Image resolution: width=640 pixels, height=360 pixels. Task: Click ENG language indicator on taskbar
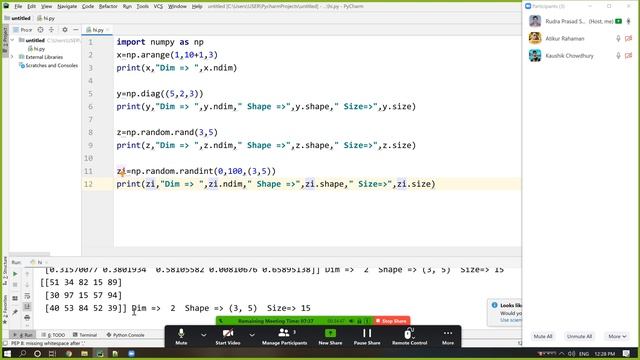584,353
